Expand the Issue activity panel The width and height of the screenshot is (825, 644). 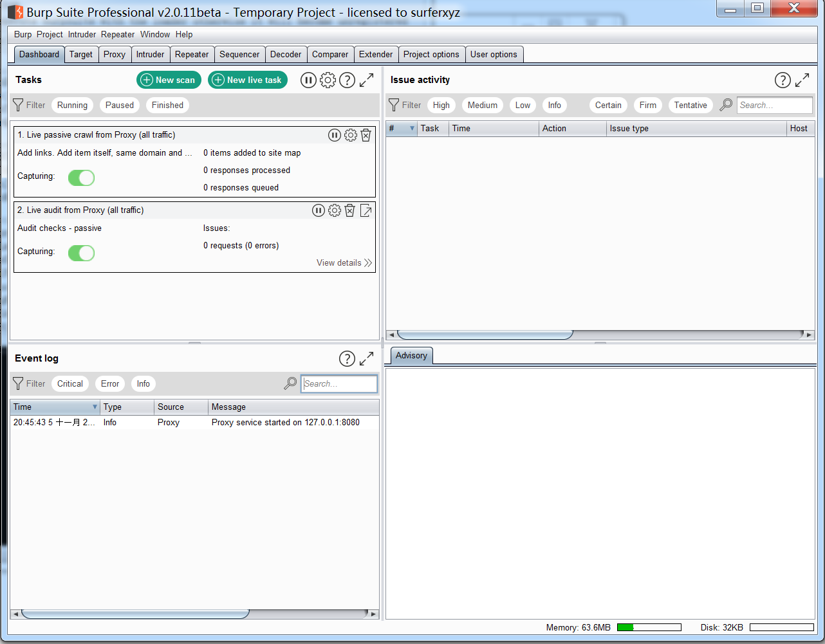(802, 80)
